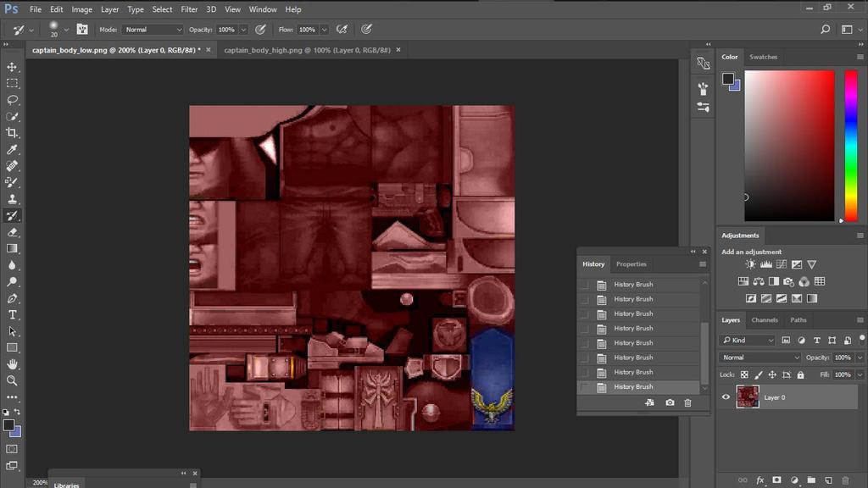Select the Hand tool
This screenshot has height=488, width=868.
coord(12,364)
